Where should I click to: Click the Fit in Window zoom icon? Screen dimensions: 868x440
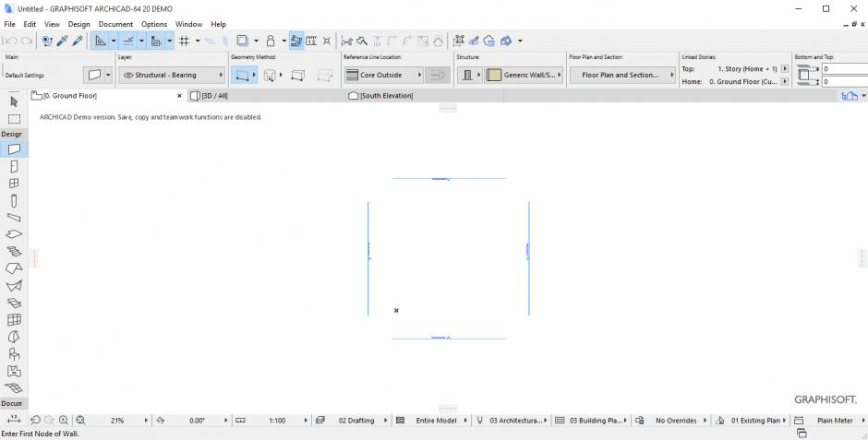click(x=81, y=420)
